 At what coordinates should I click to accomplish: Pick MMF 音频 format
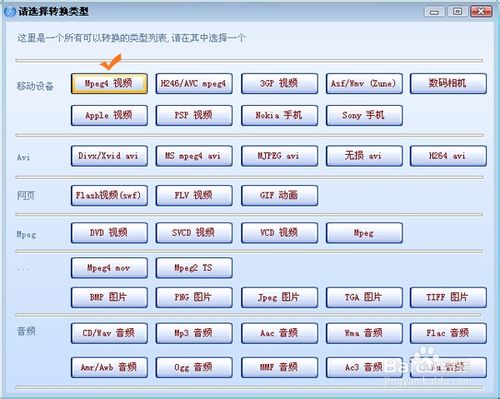[279, 367]
